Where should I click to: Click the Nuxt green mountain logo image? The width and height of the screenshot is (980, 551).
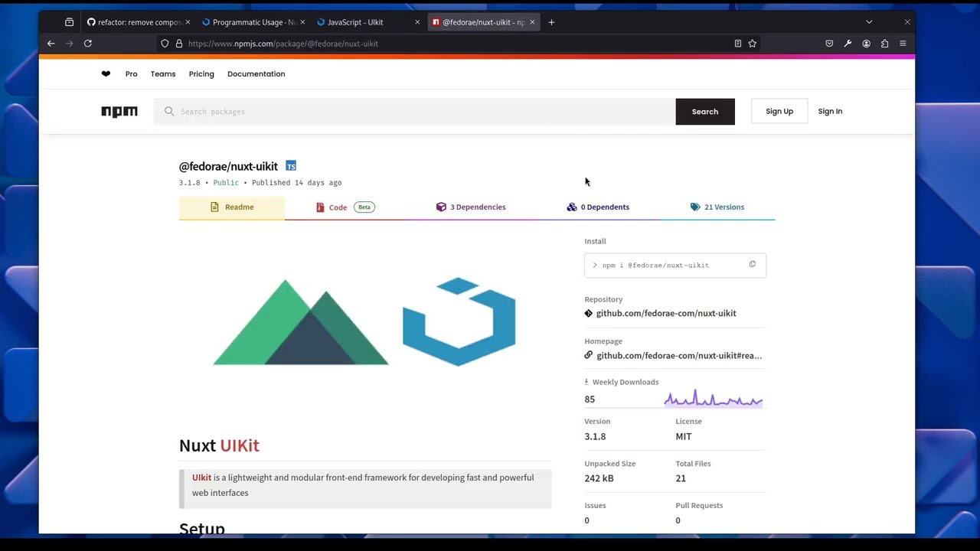click(300, 322)
